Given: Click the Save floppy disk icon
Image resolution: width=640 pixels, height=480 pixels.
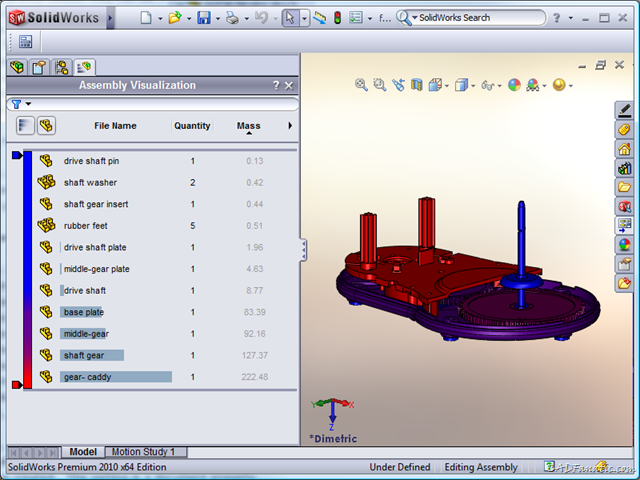Looking at the screenshot, I should tap(204, 18).
